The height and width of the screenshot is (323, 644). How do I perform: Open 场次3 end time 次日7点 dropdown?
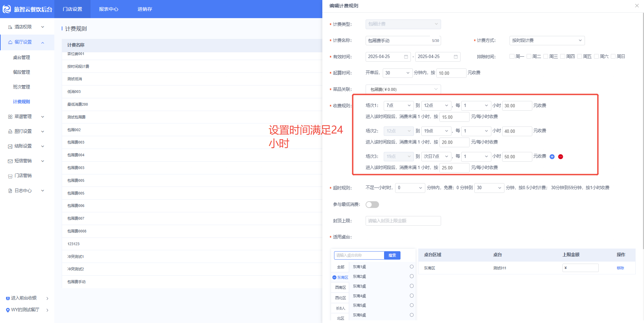click(x=436, y=157)
